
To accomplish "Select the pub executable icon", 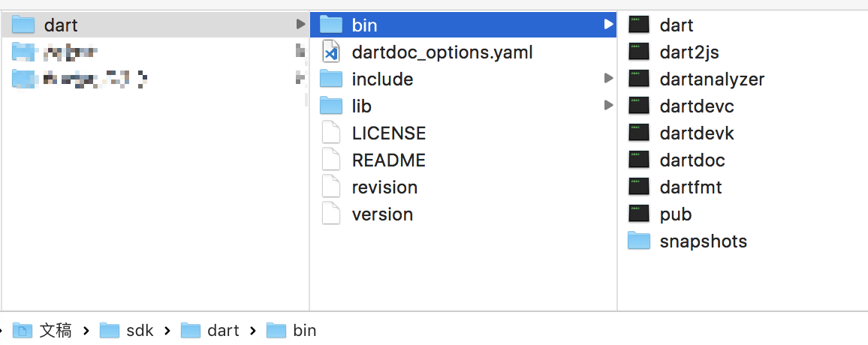I will tap(639, 214).
